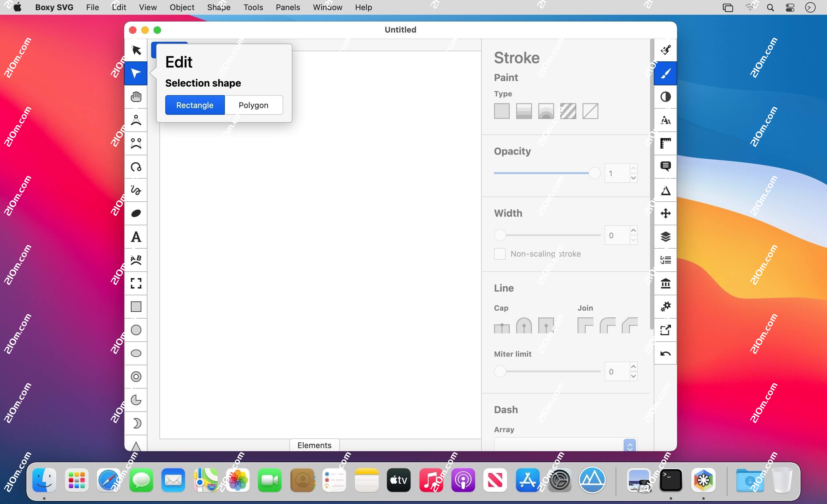Activate the Text tool

point(136,237)
